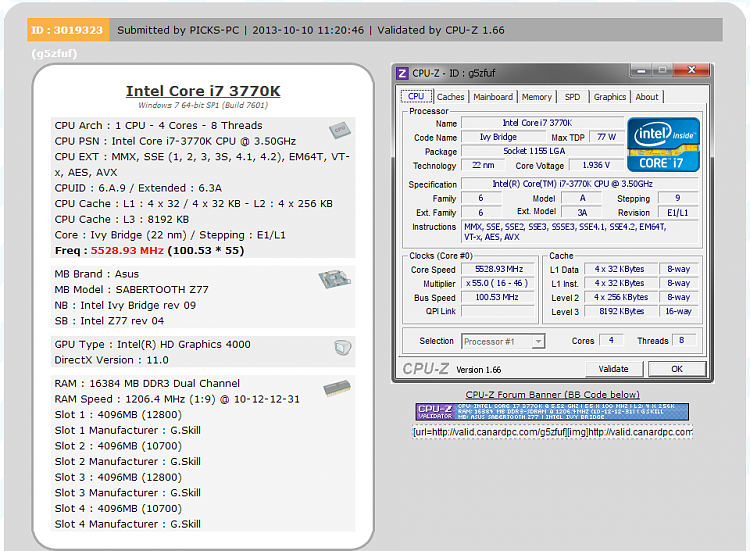Click the Core Speed 5528.93 MHz field
The height and width of the screenshot is (551, 750).
click(x=498, y=269)
